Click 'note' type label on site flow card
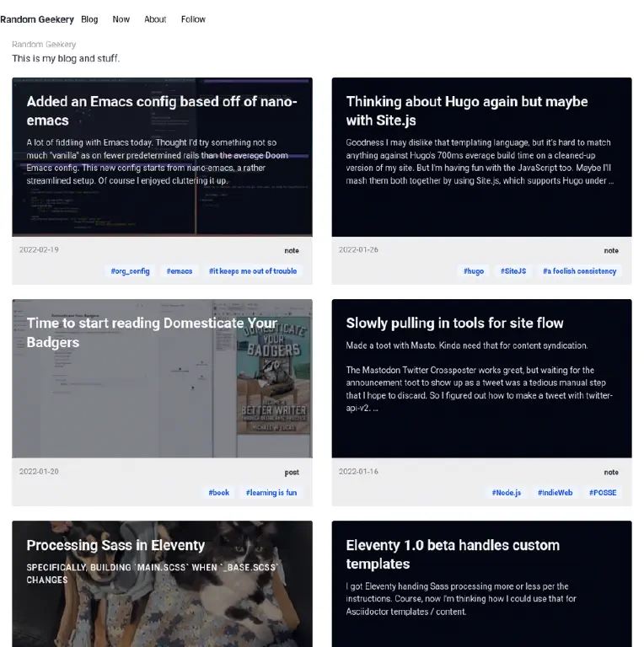This screenshot has width=644, height=647. pos(611,472)
